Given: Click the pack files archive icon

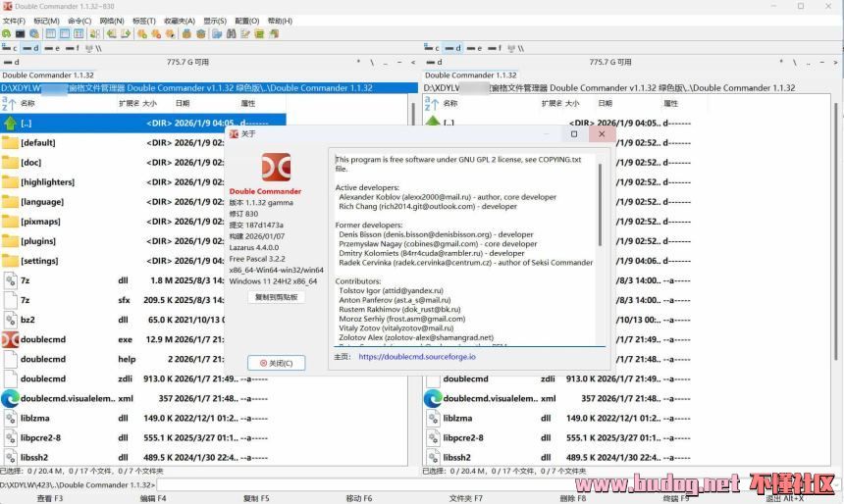Looking at the screenshot, I should (186, 34).
